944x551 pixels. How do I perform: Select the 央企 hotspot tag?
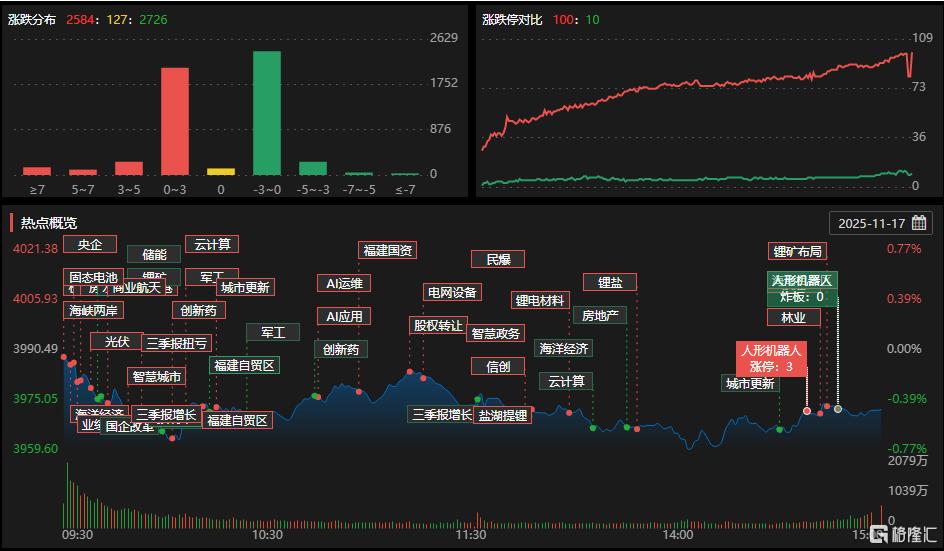(x=90, y=244)
